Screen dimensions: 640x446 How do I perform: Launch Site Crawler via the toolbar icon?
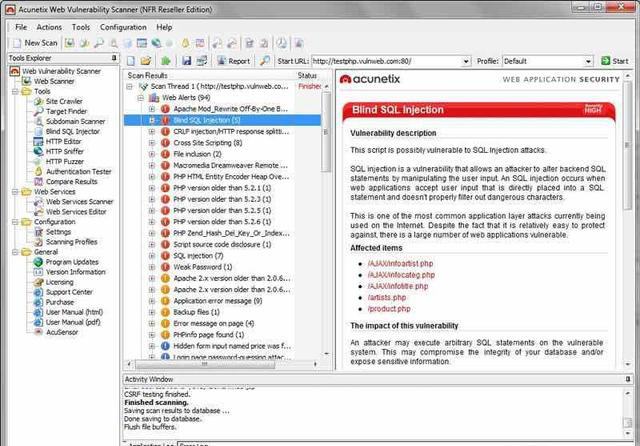[84, 43]
